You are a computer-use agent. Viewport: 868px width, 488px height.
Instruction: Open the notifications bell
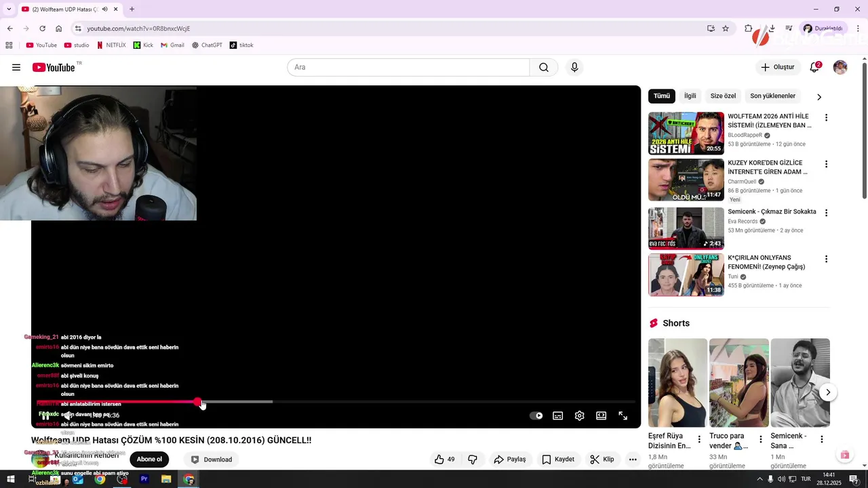pos(814,67)
